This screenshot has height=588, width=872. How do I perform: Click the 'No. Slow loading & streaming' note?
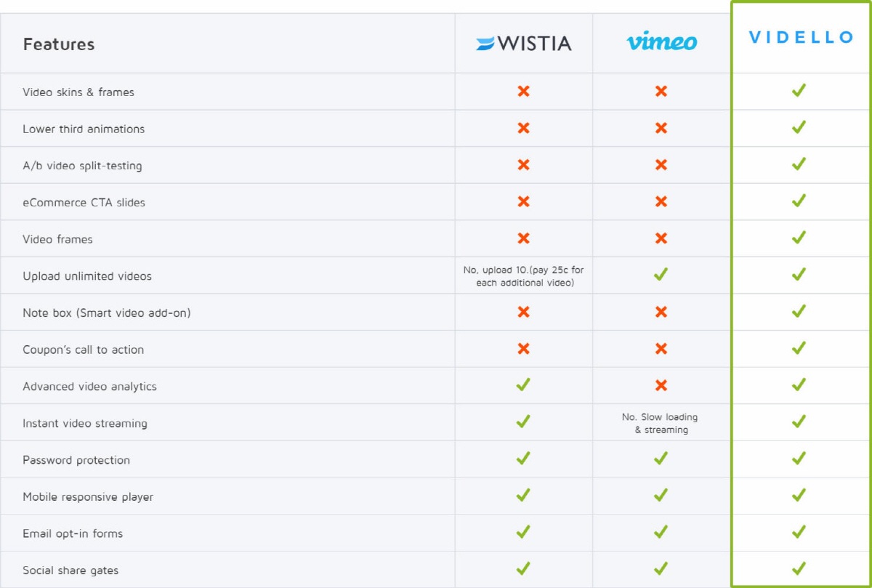click(661, 423)
